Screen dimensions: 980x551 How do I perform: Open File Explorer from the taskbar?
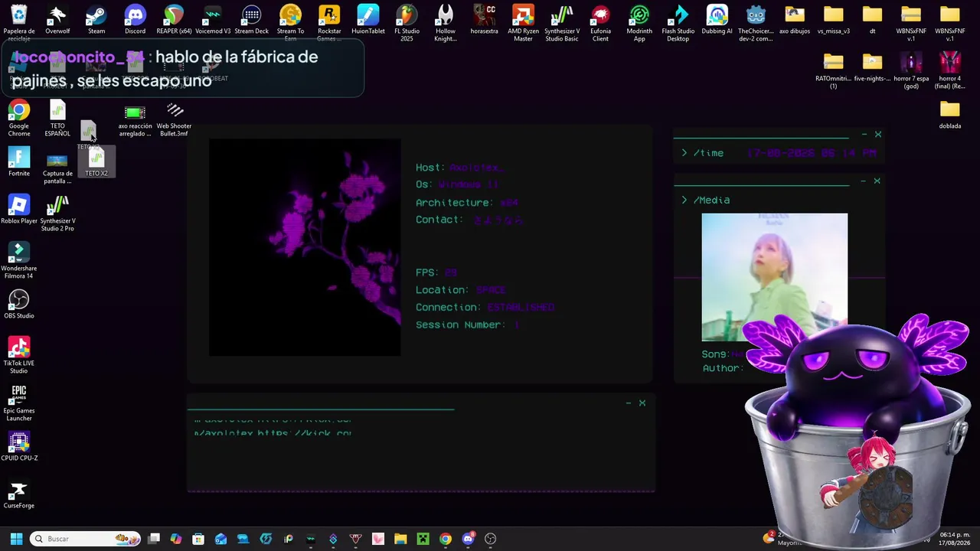(400, 539)
